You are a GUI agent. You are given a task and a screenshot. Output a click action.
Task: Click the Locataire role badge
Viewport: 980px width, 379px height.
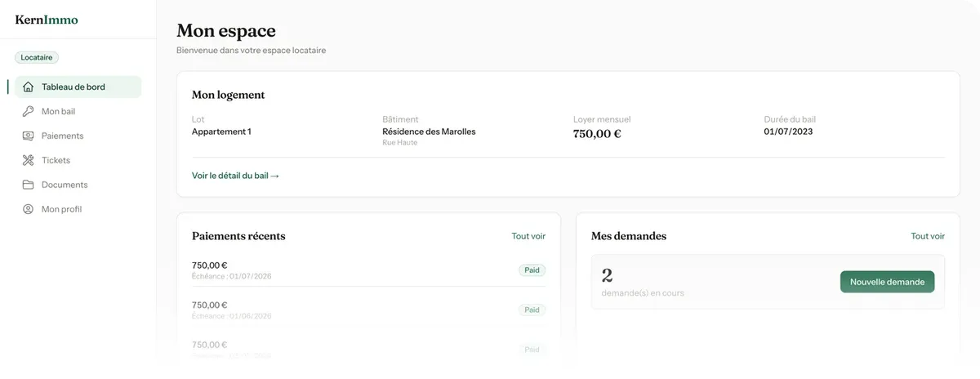pyautogui.click(x=37, y=58)
